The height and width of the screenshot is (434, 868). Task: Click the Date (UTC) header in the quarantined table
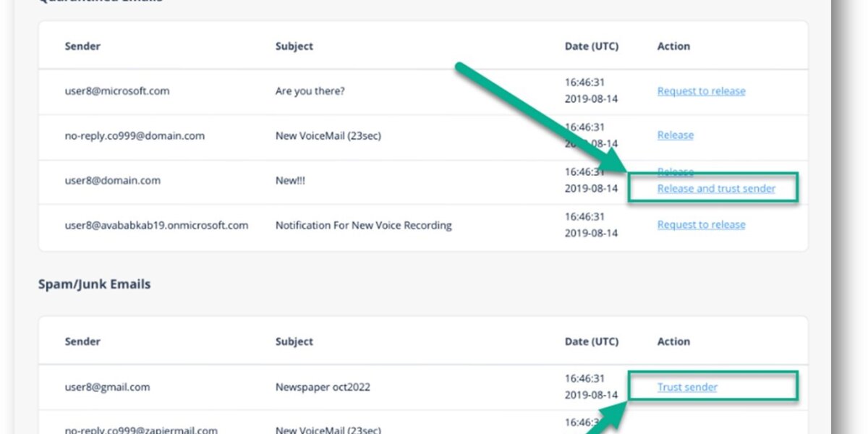tap(592, 46)
